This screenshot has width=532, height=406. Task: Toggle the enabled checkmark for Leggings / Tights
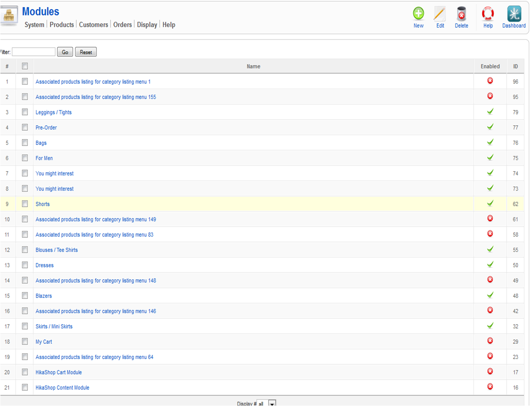pos(490,111)
